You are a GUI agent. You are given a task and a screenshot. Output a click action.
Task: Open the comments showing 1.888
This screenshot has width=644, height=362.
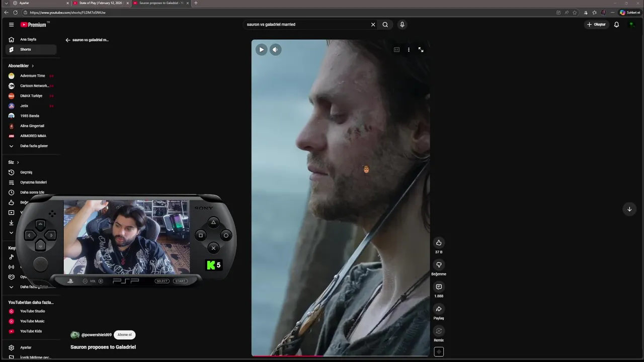(x=439, y=287)
